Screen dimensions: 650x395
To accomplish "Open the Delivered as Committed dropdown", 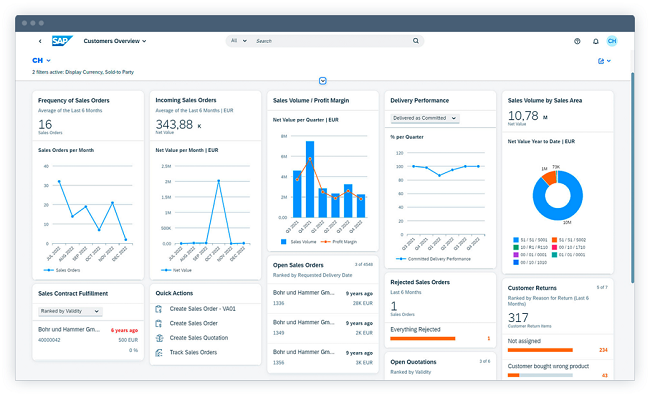I will 425,118.
